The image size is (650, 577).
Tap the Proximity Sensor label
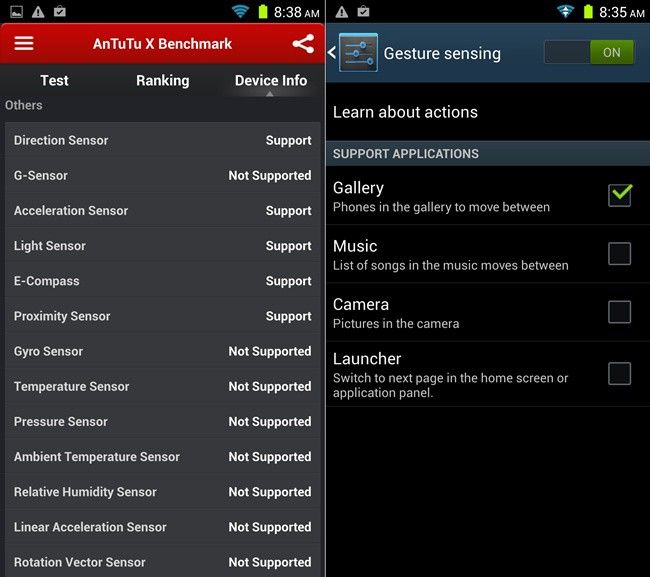tap(62, 316)
